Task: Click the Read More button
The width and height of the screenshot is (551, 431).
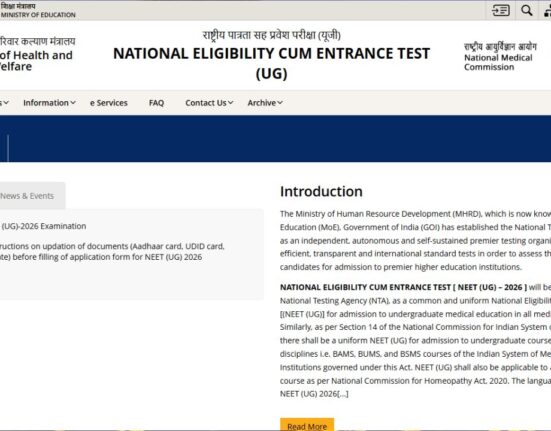Action: coord(307,425)
